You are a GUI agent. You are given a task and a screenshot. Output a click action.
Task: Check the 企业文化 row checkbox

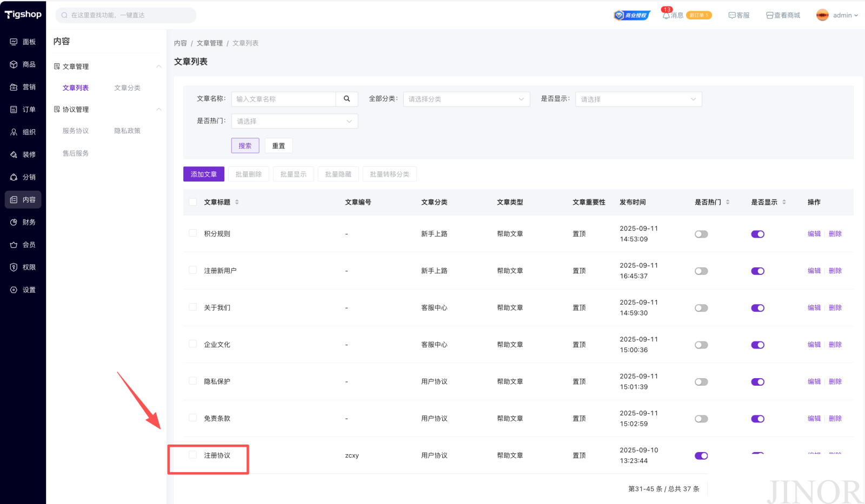tap(192, 344)
